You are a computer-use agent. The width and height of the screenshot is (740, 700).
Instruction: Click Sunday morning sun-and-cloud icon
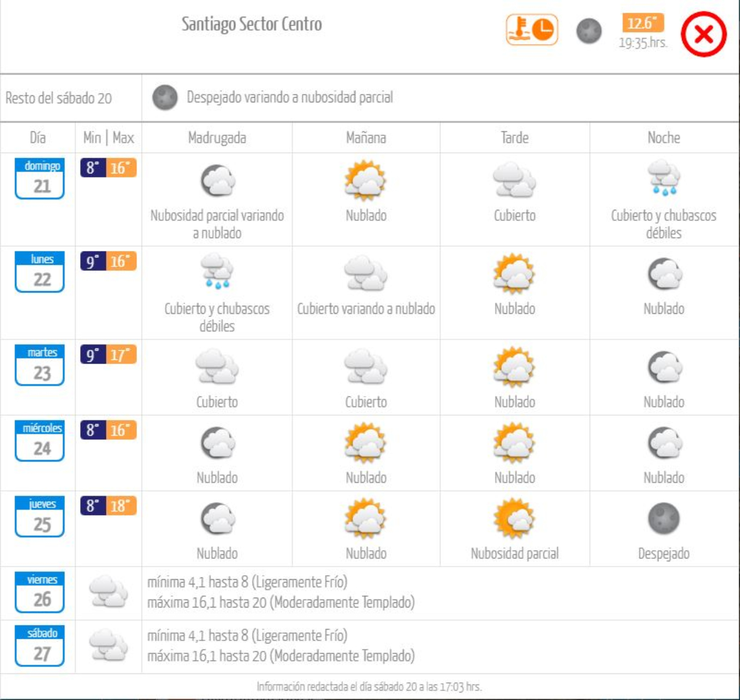click(x=365, y=180)
